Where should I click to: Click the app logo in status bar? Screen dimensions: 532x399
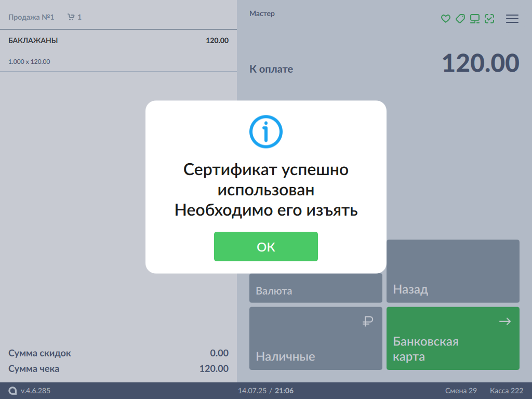[x=12, y=391]
